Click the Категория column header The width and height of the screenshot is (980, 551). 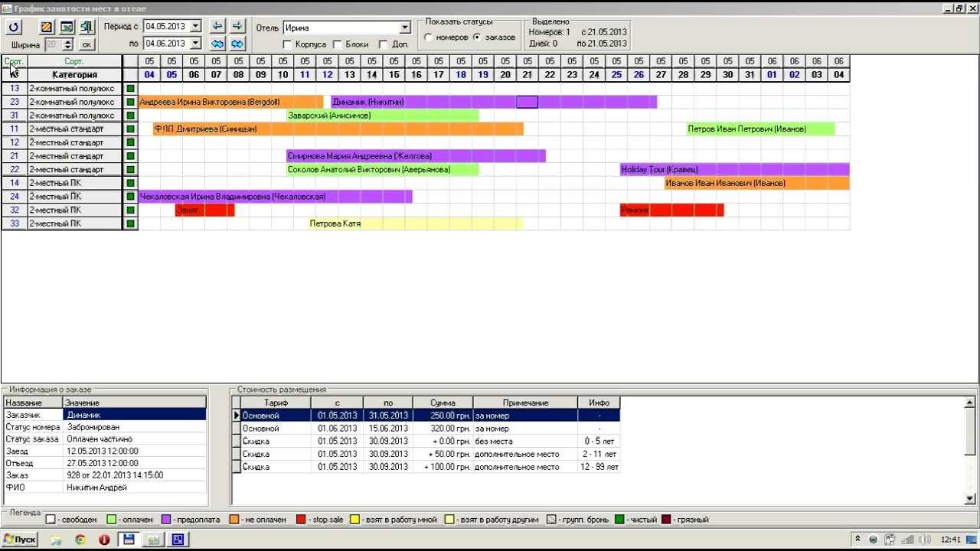click(74, 75)
